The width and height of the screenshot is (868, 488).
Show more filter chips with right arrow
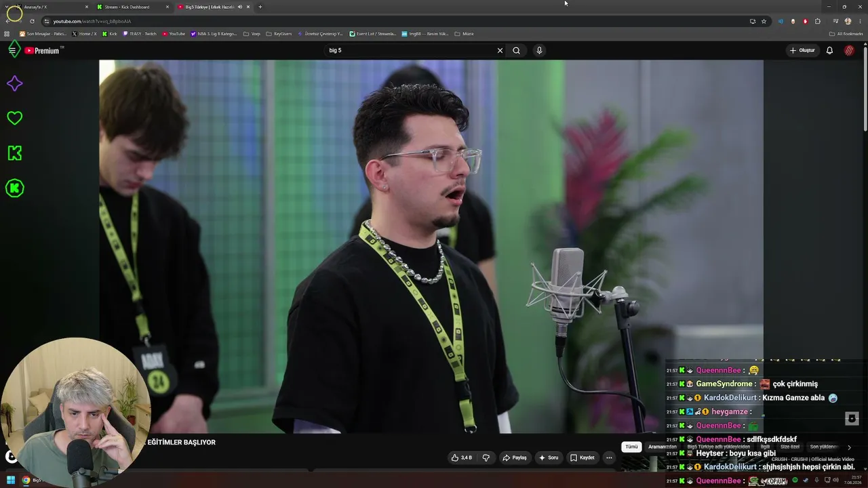[849, 447]
